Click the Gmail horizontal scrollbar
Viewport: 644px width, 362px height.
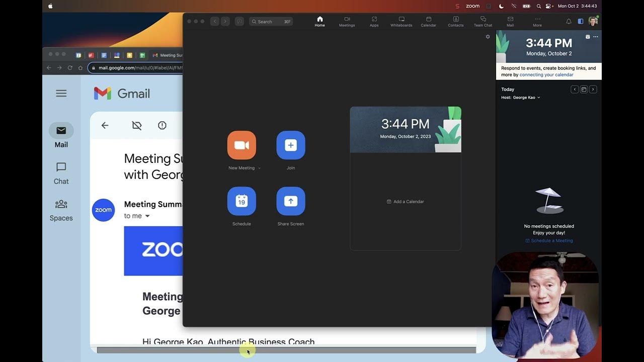click(286, 350)
